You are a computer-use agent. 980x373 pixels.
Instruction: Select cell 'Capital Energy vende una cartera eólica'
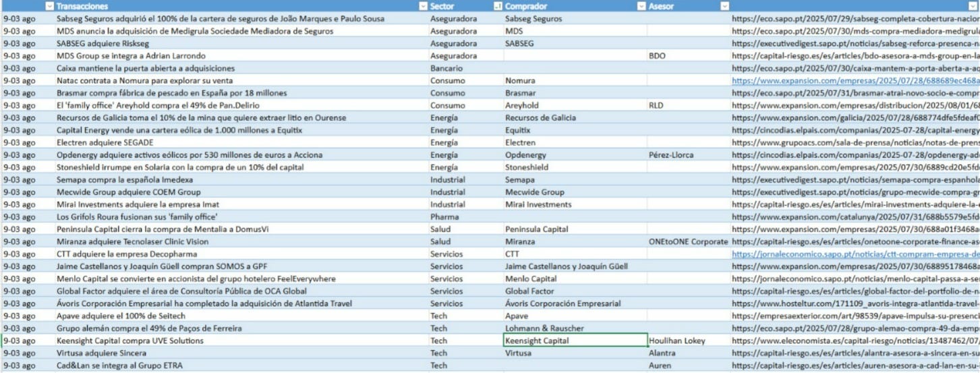(241, 130)
